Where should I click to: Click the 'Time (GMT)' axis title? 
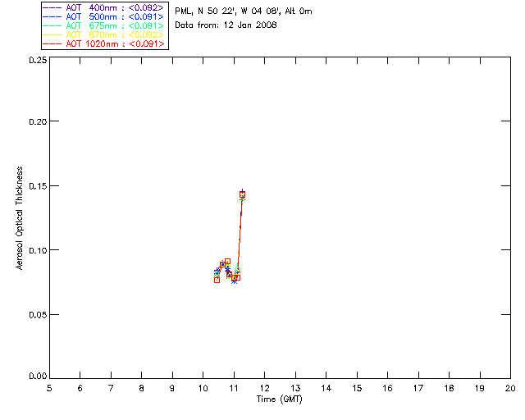280,399
